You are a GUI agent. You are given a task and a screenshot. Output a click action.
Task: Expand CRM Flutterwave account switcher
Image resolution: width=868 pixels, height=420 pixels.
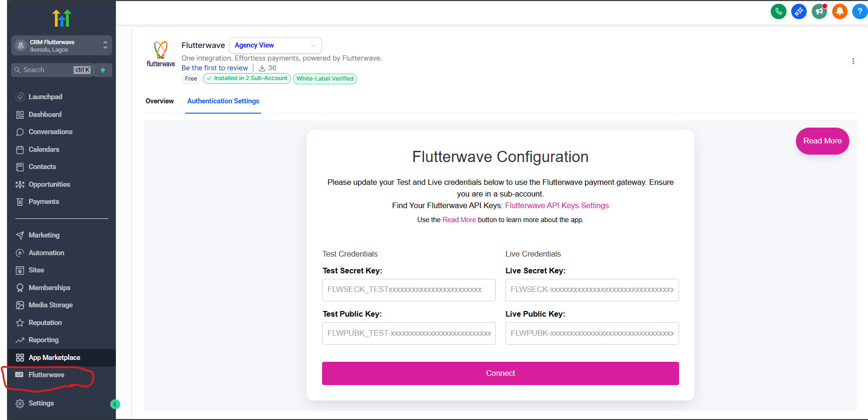tap(61, 46)
